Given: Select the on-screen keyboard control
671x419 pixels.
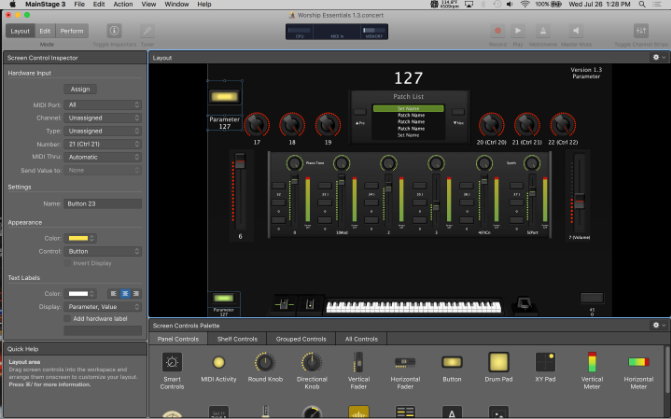Looking at the screenshot, I should point(413,306).
